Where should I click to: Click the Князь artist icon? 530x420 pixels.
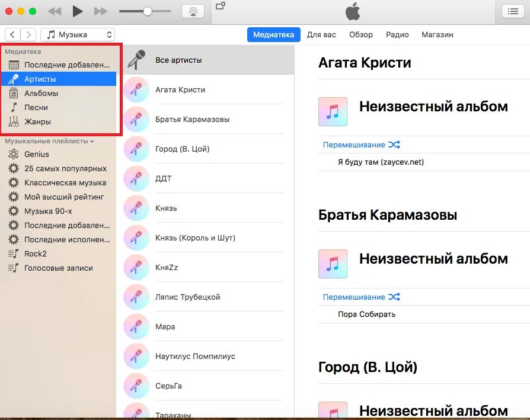pos(136,208)
